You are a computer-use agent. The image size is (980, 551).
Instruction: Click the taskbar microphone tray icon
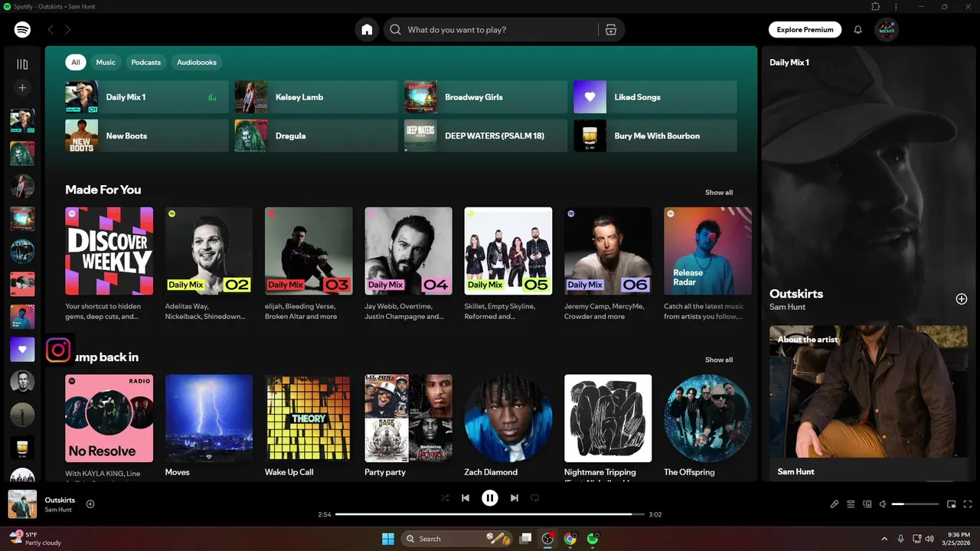[901, 539]
